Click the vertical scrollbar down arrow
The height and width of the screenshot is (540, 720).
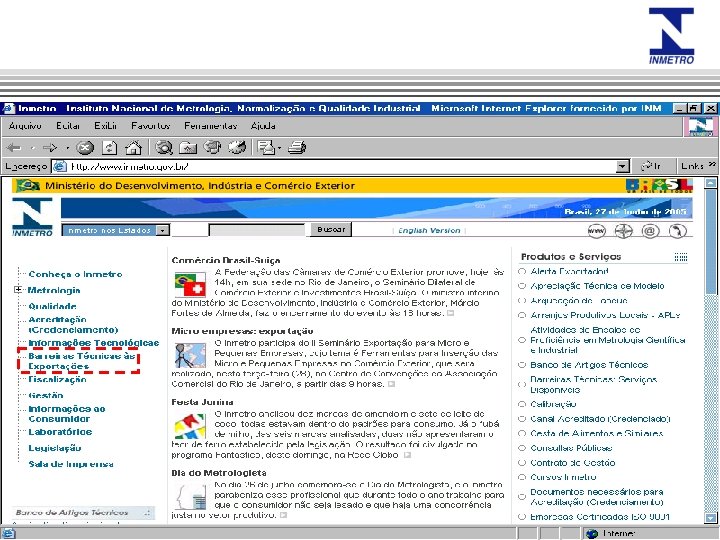pos(711,518)
